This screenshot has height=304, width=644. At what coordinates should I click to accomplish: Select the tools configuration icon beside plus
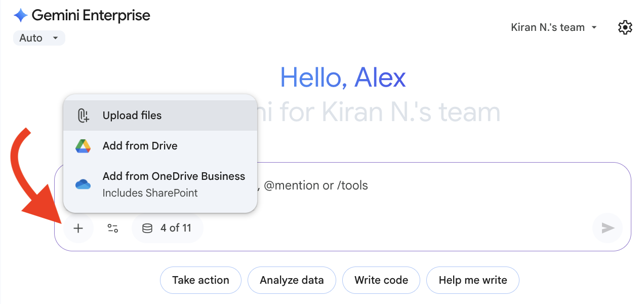click(112, 228)
